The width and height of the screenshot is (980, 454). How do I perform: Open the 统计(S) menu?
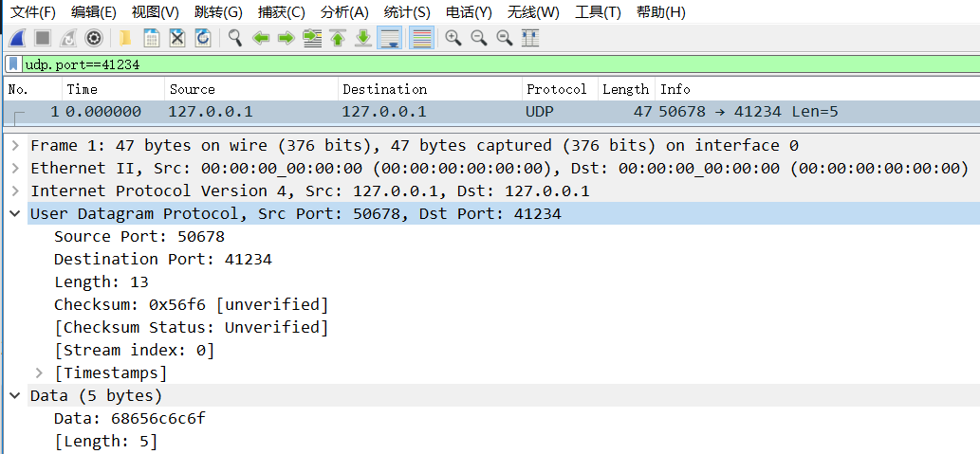pos(407,12)
